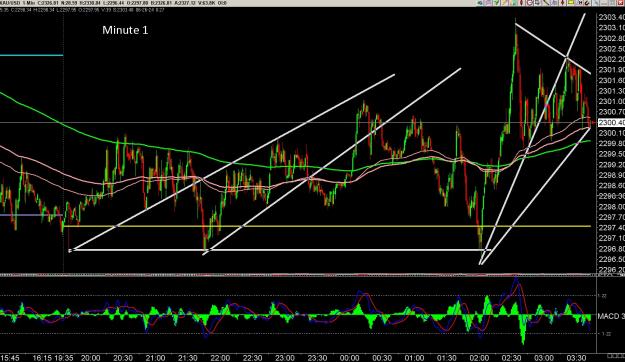Click the 2298.00 price axis label
Image resolution: width=625 pixels, height=362 pixels.
tap(611, 207)
